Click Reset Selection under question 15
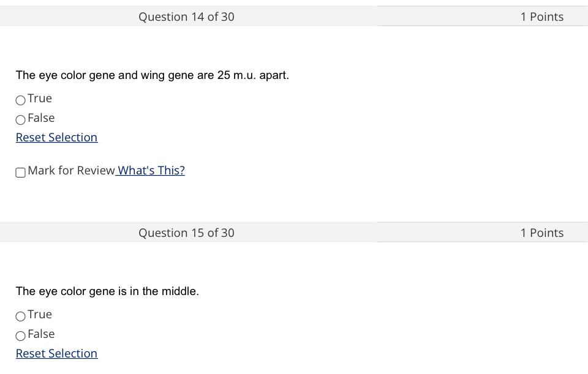 [x=56, y=353]
